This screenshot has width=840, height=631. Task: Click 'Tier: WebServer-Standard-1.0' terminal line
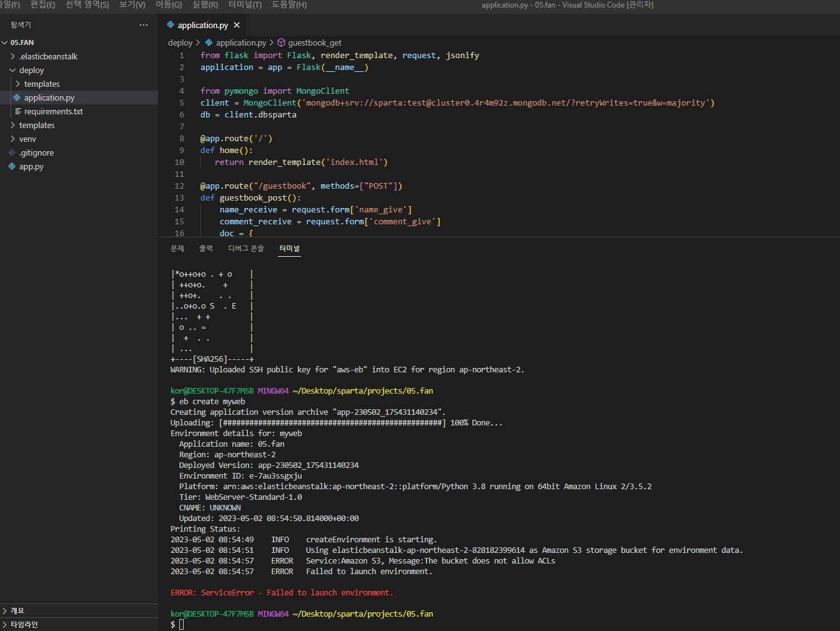pyautogui.click(x=240, y=497)
